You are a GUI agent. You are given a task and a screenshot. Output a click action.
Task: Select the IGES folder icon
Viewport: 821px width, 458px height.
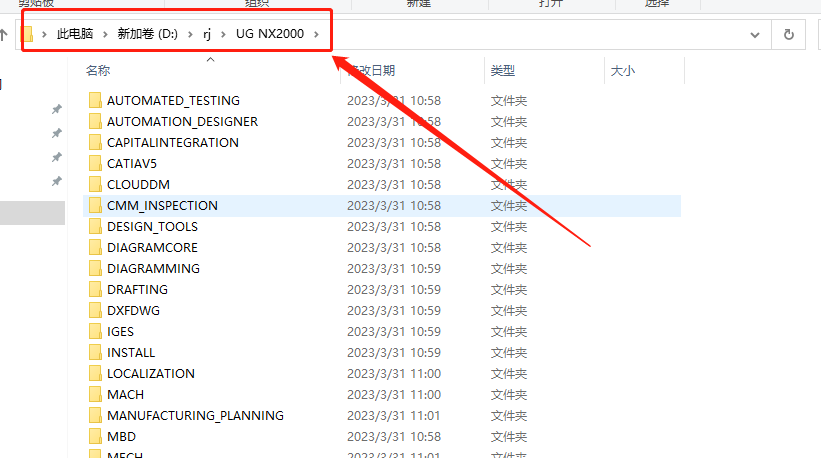click(95, 331)
